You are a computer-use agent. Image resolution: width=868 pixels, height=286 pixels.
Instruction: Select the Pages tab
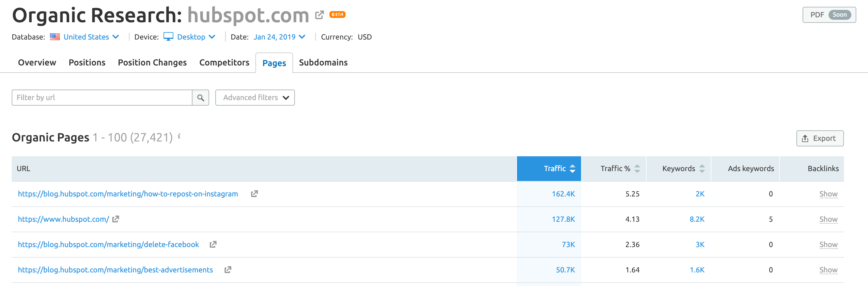274,63
